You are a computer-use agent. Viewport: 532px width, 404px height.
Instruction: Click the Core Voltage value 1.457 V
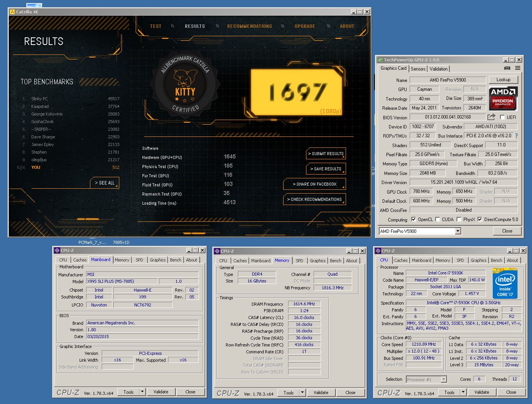click(x=472, y=293)
